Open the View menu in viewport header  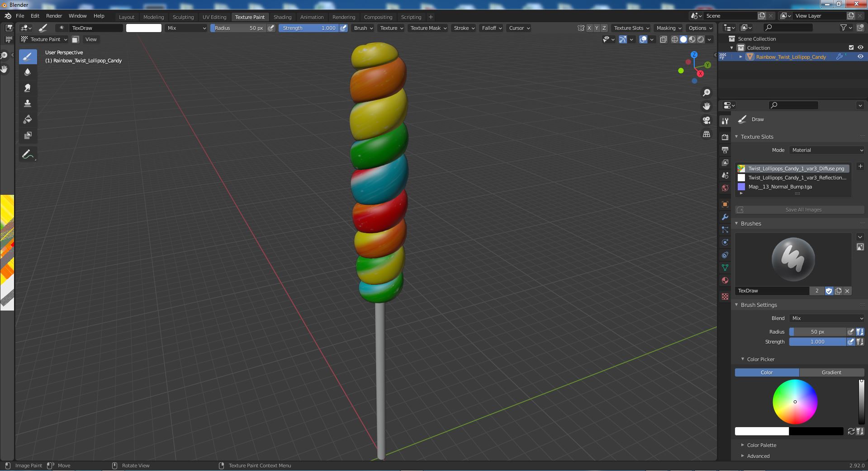[x=91, y=39]
